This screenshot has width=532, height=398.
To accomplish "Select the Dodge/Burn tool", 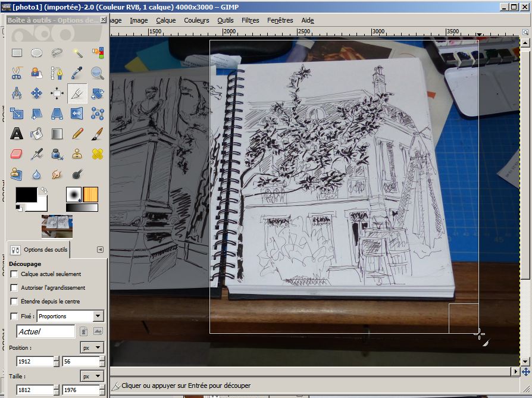I will pos(77,174).
